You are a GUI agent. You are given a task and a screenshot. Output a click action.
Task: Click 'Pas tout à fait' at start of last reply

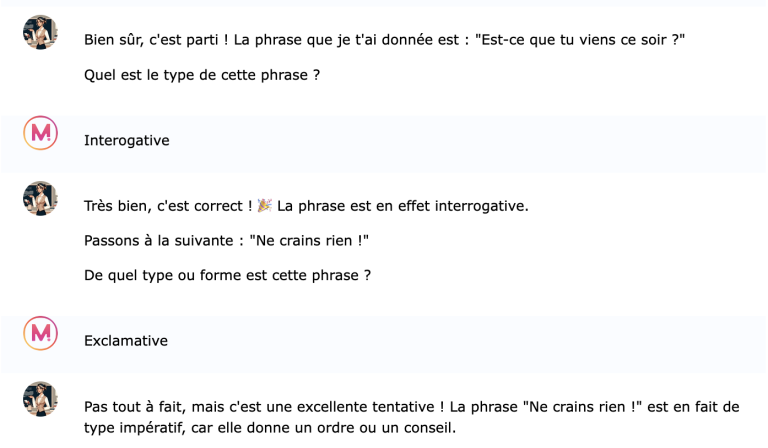(x=135, y=407)
